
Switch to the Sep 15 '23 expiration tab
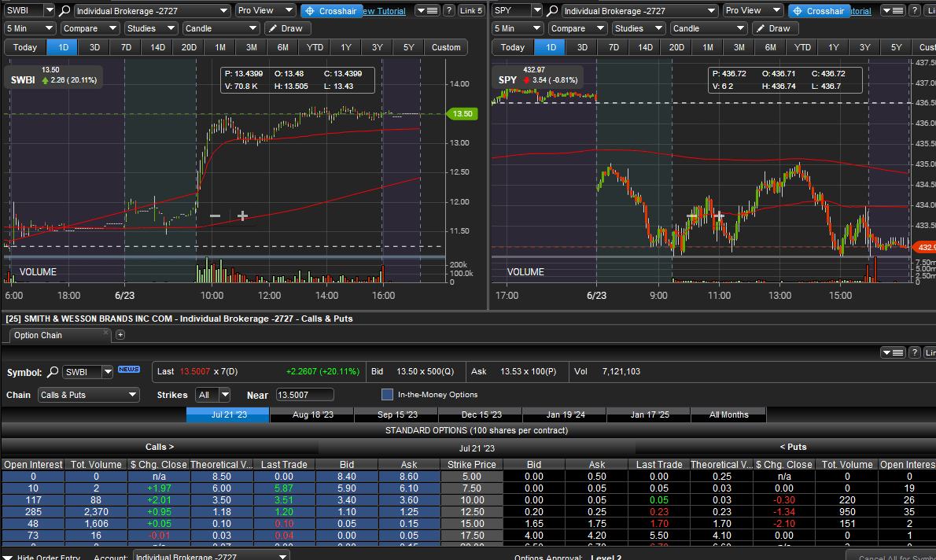point(396,414)
